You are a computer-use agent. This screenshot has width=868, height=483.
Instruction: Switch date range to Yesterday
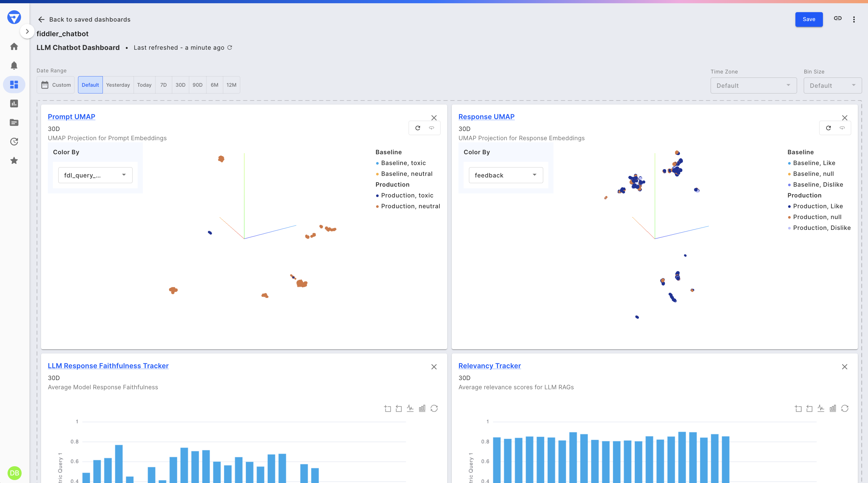pyautogui.click(x=118, y=85)
